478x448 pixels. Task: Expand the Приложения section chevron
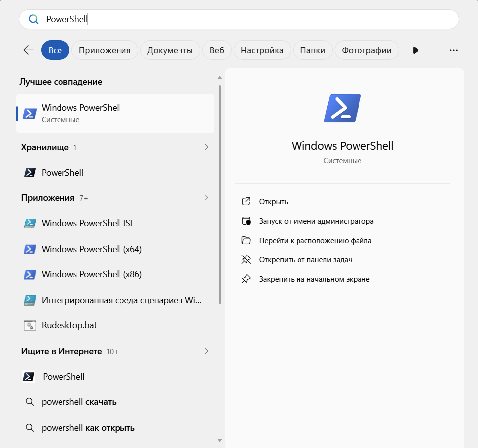tap(206, 198)
